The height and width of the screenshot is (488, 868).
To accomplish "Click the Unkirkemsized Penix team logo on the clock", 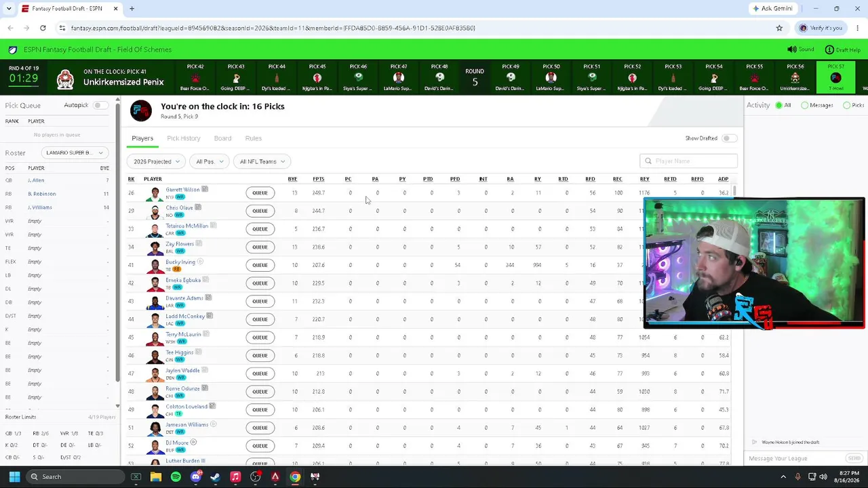I will point(65,79).
